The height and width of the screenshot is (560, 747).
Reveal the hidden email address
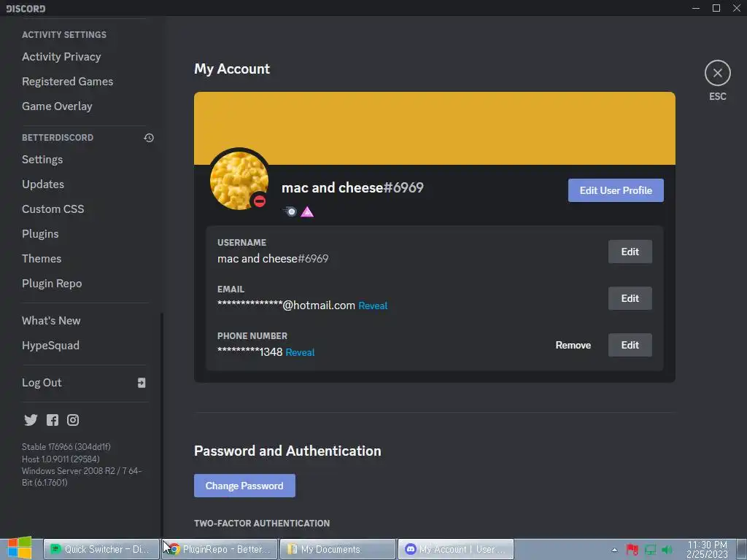click(373, 306)
